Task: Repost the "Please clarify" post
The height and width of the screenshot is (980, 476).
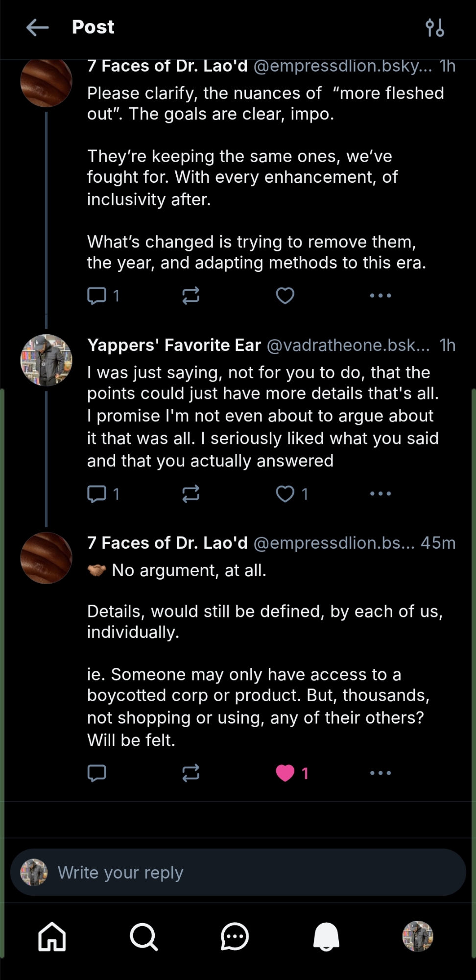Action: (190, 295)
